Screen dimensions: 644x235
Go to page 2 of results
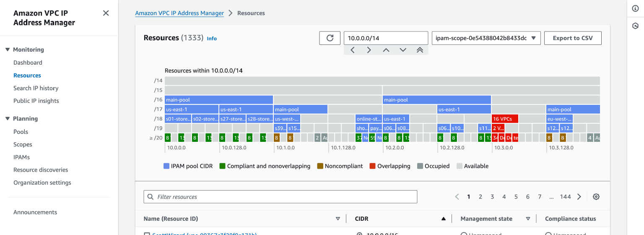click(480, 196)
